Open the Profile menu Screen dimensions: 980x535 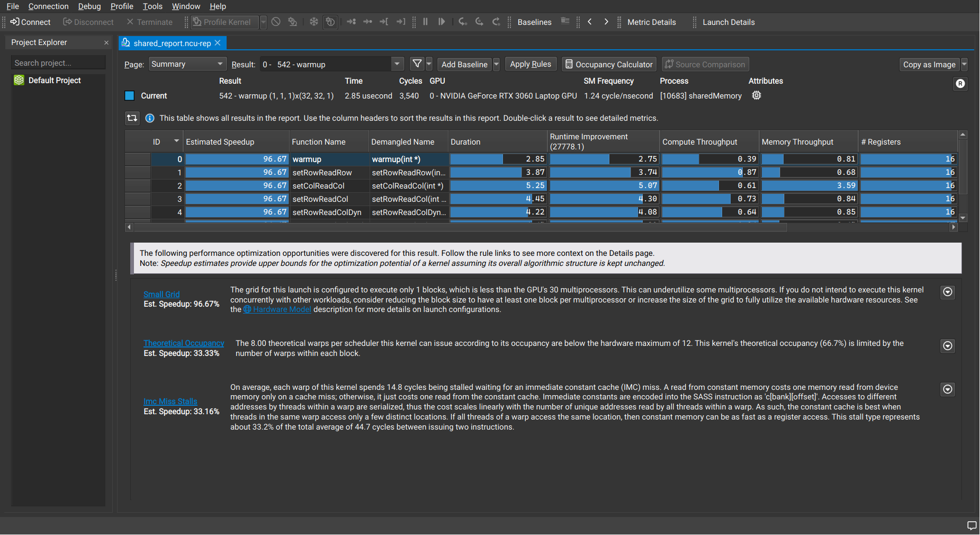point(121,6)
